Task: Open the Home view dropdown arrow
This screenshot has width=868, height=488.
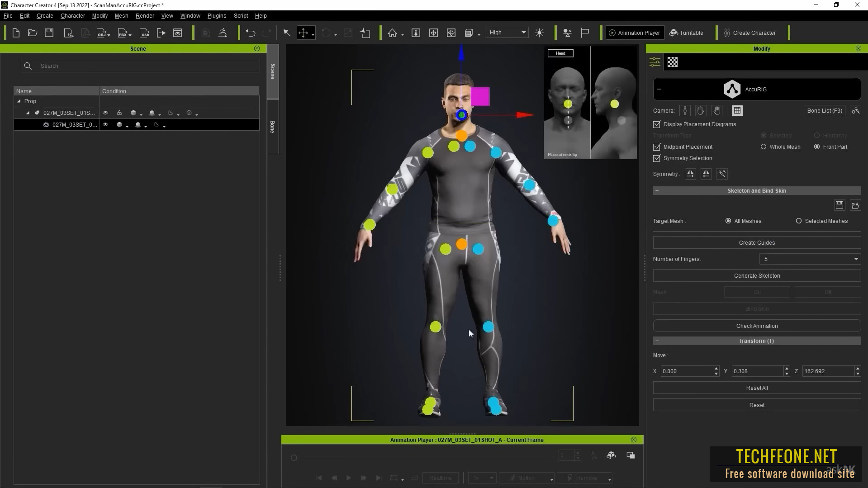Action: [402, 35]
